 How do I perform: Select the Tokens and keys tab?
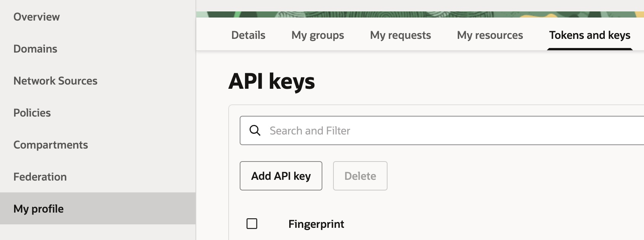coord(590,35)
